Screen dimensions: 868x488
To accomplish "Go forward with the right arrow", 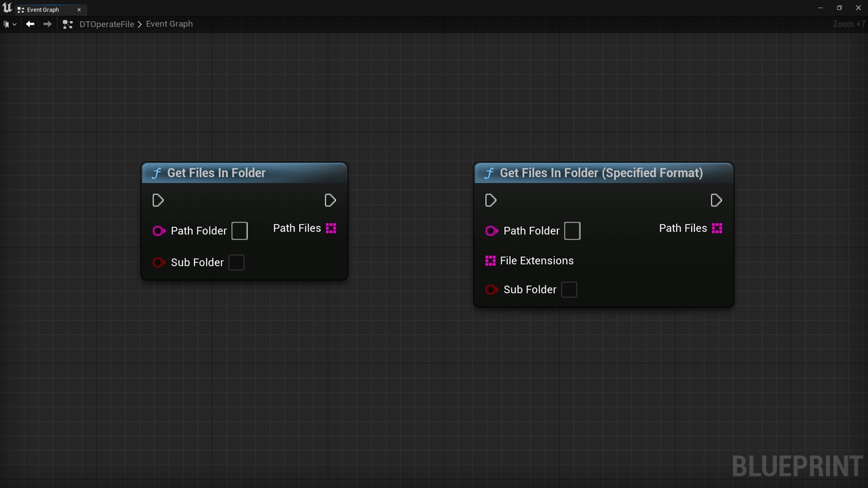I will 47,24.
